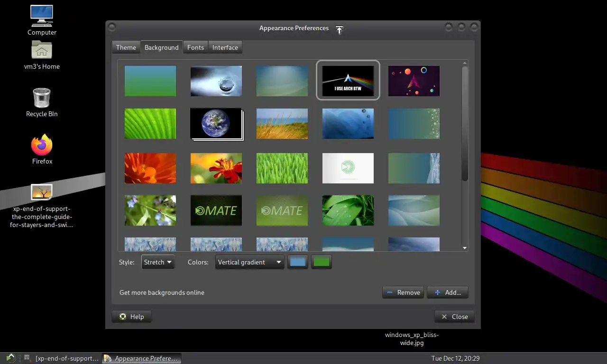This screenshot has height=364, width=607.
Task: Select the water droplet wallpaper thumbnail
Action: tap(216, 81)
